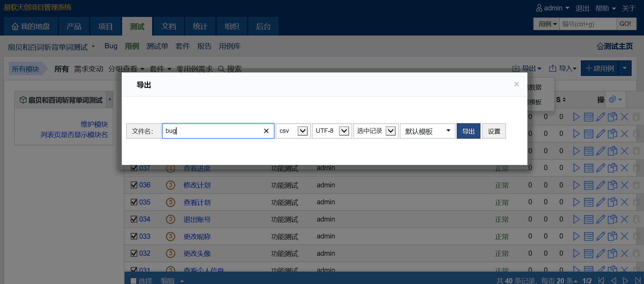Copy case 032 using the copy icon
This screenshot has width=644, height=284.
coord(613,254)
